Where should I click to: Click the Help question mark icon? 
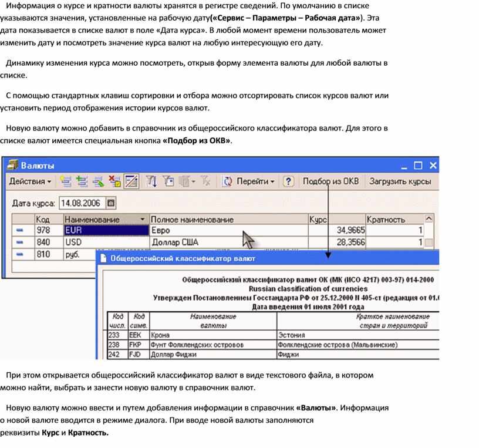(288, 181)
